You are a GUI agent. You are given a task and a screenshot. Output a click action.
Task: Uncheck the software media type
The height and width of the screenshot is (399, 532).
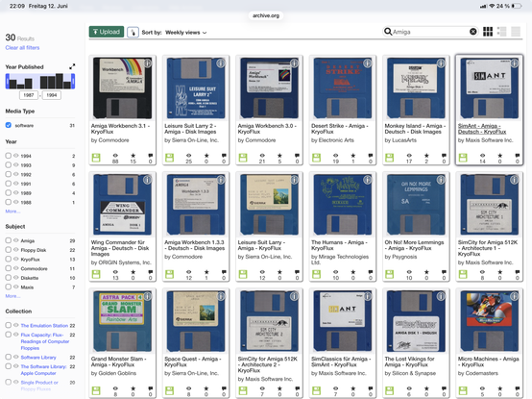pyautogui.click(x=9, y=125)
